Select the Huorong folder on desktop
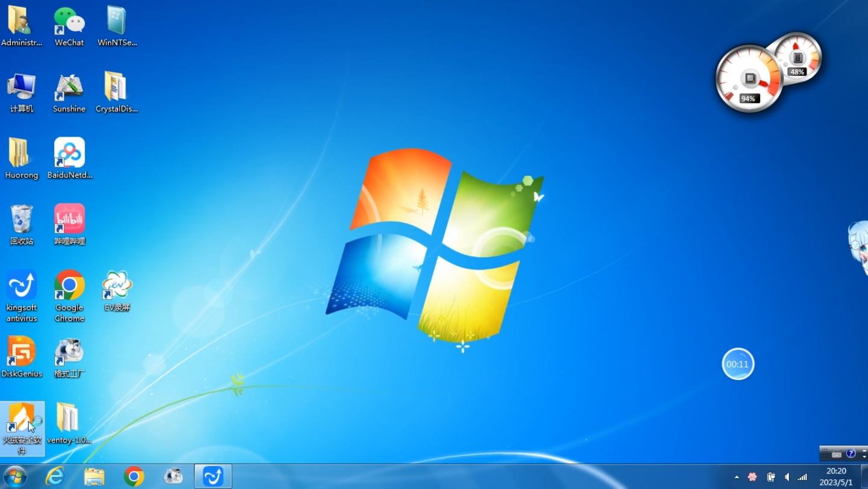This screenshot has width=868, height=489. [x=21, y=159]
